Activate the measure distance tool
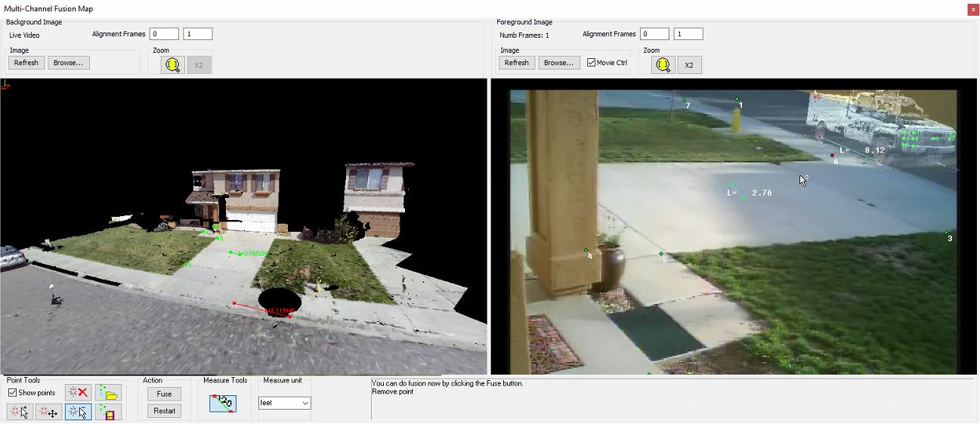 [223, 404]
